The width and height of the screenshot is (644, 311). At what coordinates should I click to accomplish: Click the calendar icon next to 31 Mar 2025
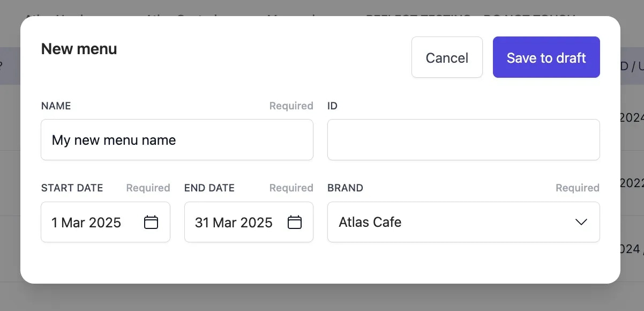click(x=295, y=222)
